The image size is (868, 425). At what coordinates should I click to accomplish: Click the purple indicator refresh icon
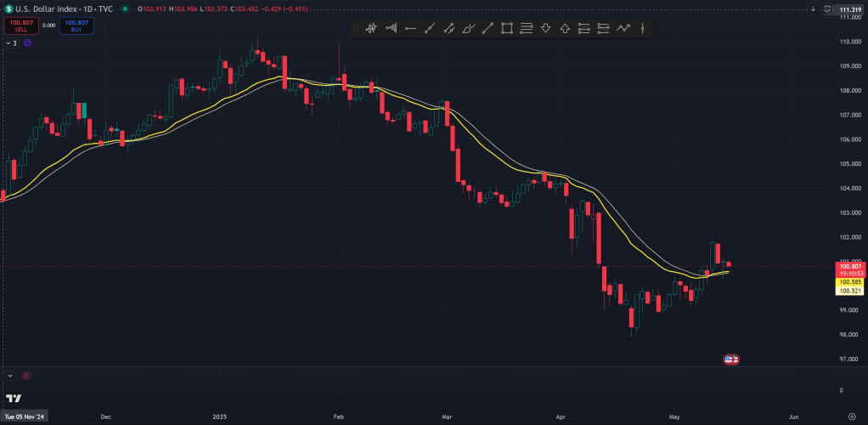tap(27, 42)
